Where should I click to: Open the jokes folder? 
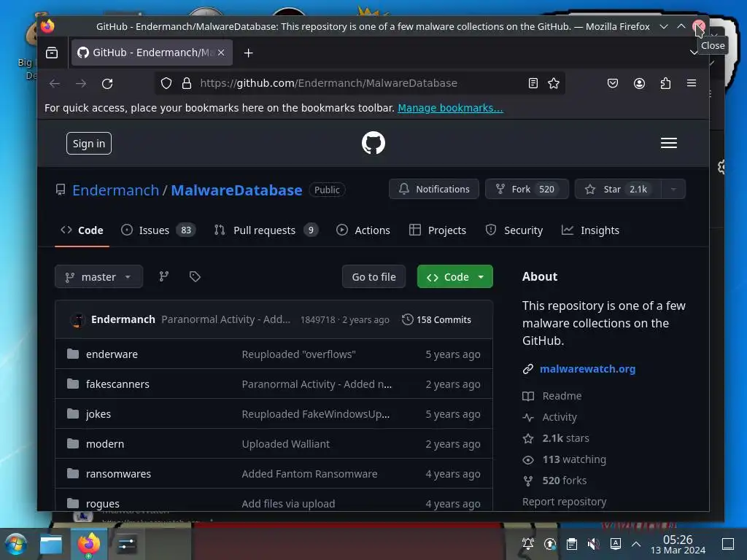(98, 414)
